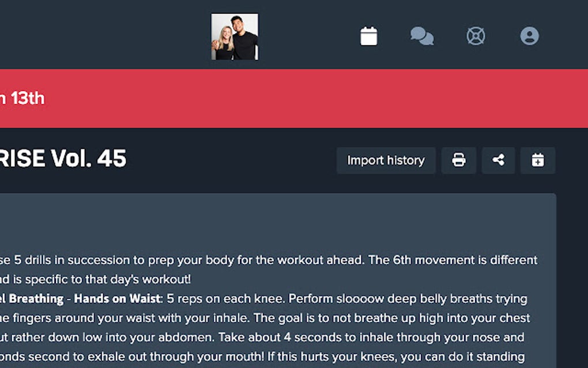Click the "exhale out through your mouth!" text
Image resolution: width=588 pixels, height=368 pixels.
click(x=144, y=356)
